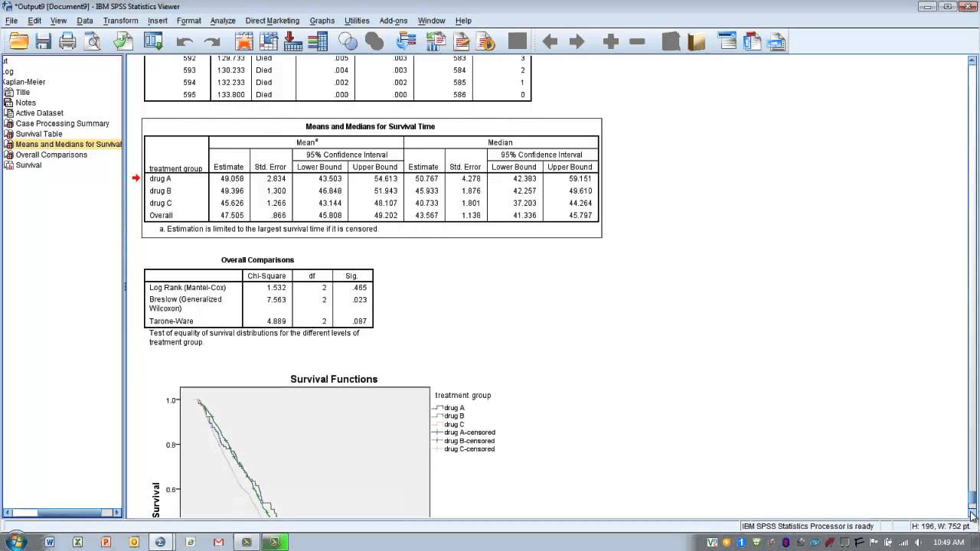
Task: Select Active Dataset outline item
Action: (39, 112)
